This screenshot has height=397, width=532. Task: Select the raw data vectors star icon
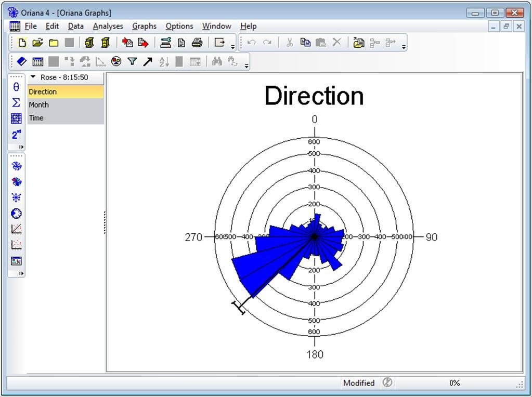[16, 197]
